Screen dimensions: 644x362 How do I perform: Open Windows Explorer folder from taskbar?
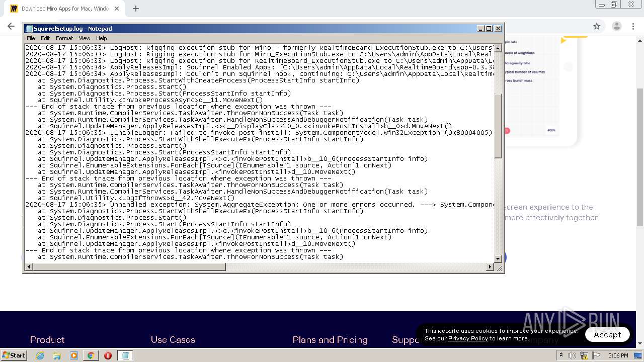57,355
